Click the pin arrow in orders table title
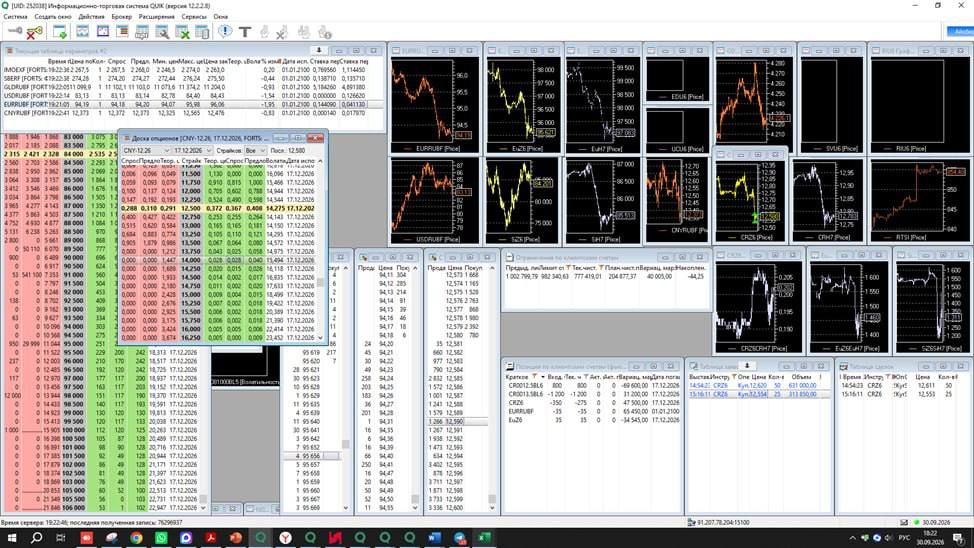This screenshot has width=974, height=548. (747, 366)
